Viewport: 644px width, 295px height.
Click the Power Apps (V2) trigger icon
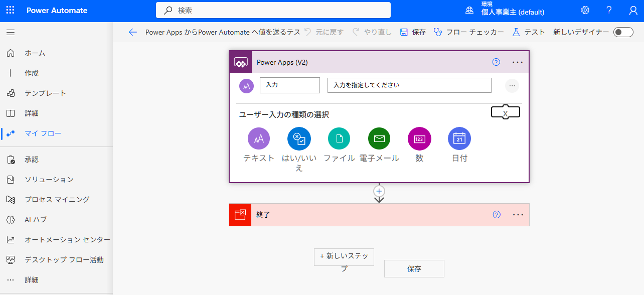(x=241, y=63)
